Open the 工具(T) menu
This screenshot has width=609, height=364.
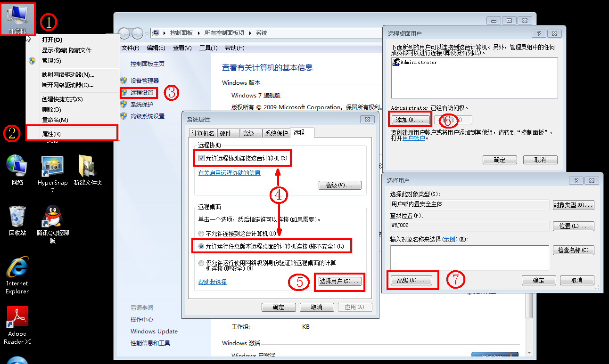click(x=208, y=48)
